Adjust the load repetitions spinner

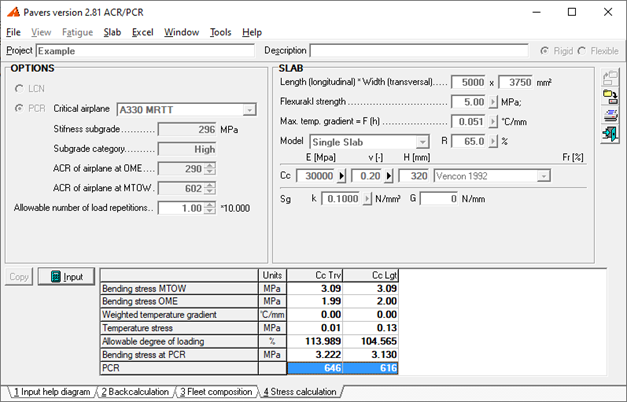coord(210,208)
